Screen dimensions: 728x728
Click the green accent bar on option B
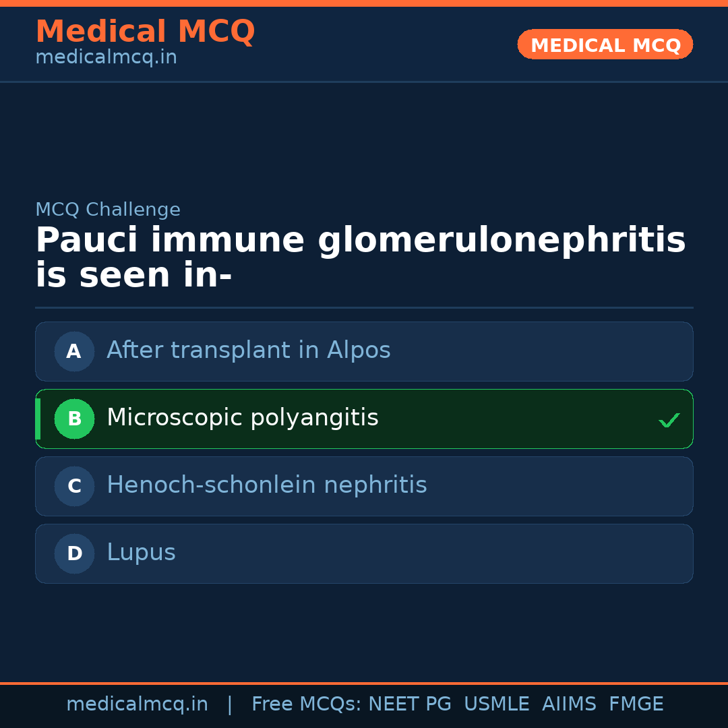(38, 419)
